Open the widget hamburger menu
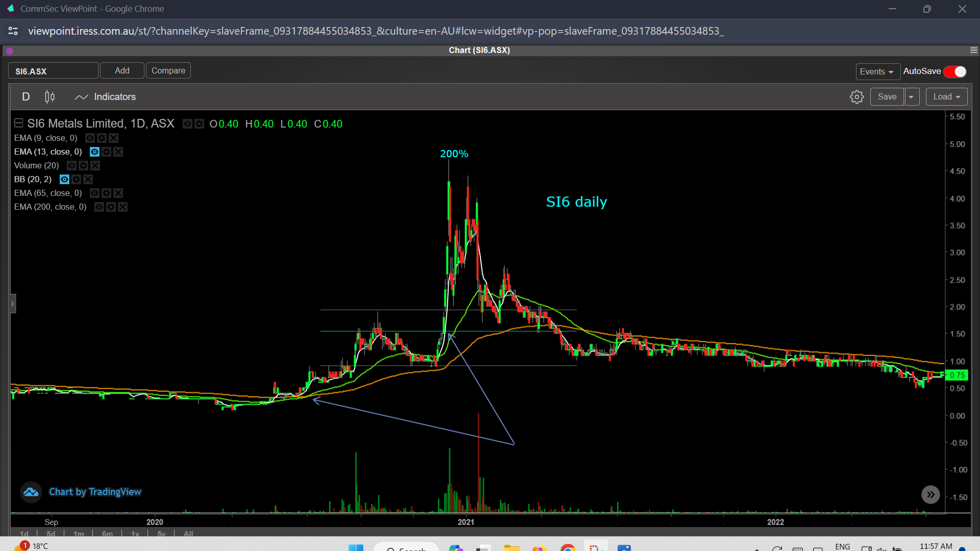980x551 pixels. 973,51
